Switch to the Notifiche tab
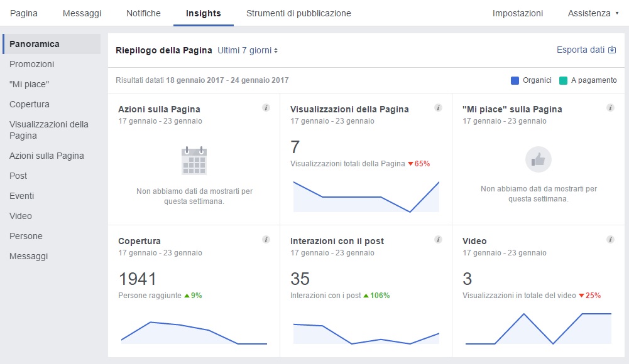 click(143, 13)
